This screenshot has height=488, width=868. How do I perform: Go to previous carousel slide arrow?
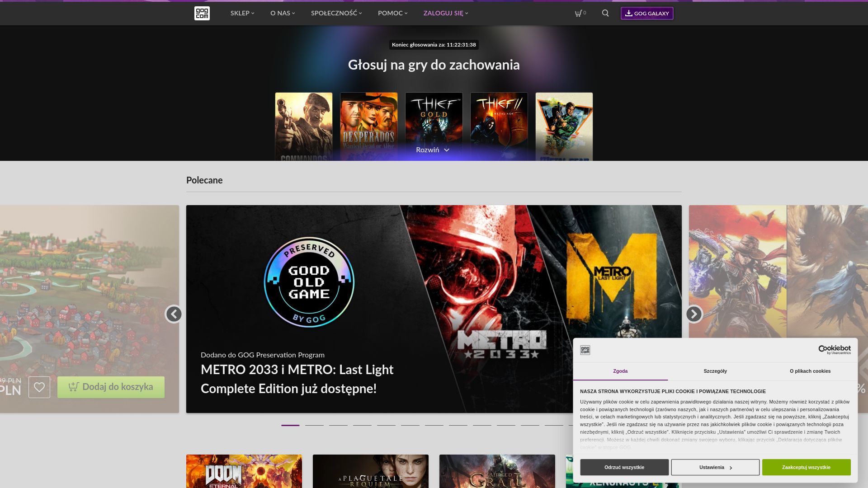174,314
